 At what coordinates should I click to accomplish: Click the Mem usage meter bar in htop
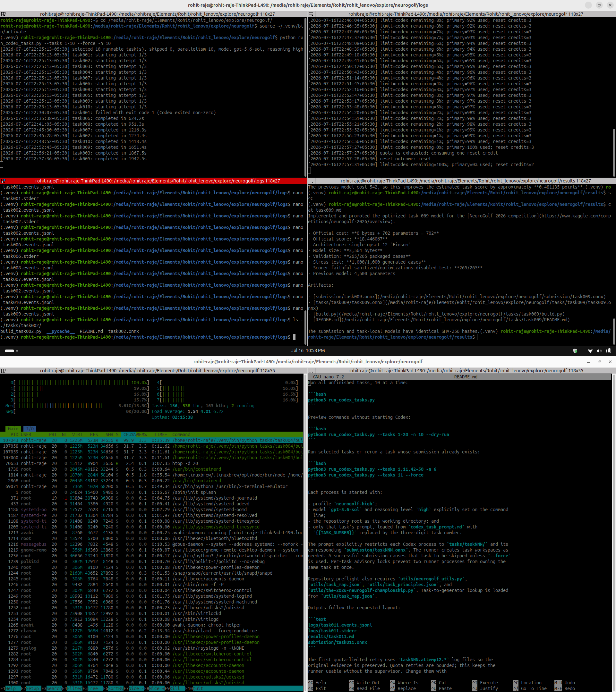(77, 406)
